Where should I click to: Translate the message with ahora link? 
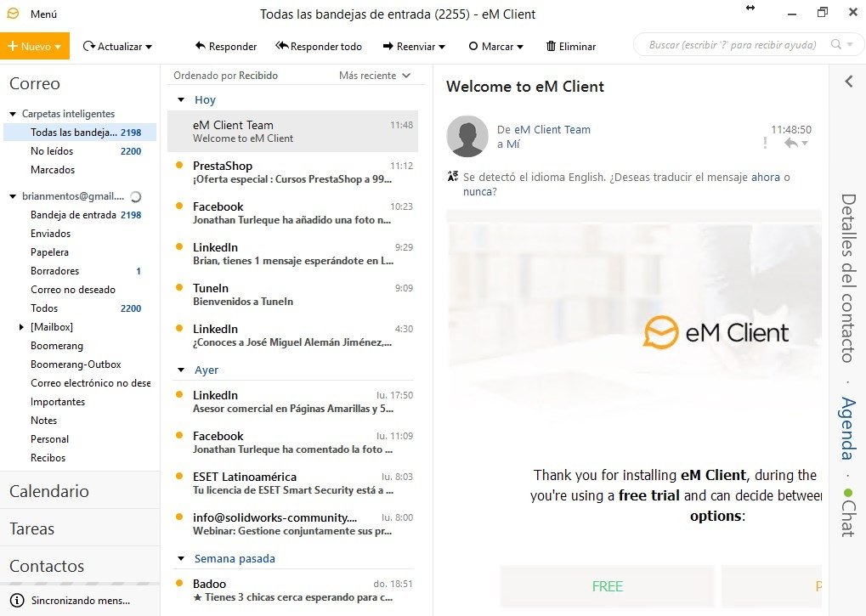point(766,178)
